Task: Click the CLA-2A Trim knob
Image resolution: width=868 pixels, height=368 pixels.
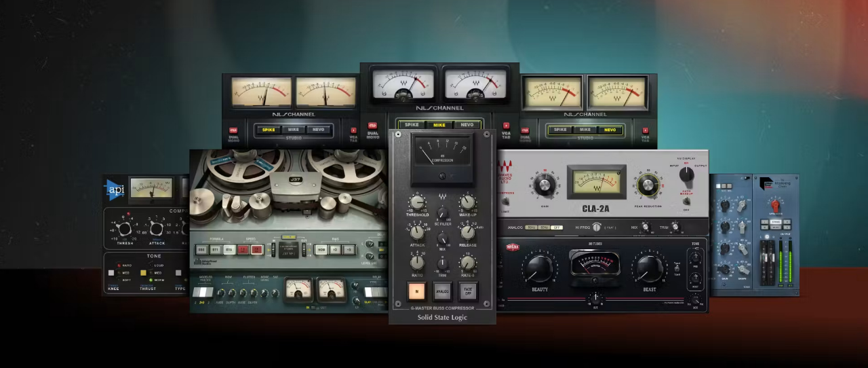Action: [x=675, y=227]
